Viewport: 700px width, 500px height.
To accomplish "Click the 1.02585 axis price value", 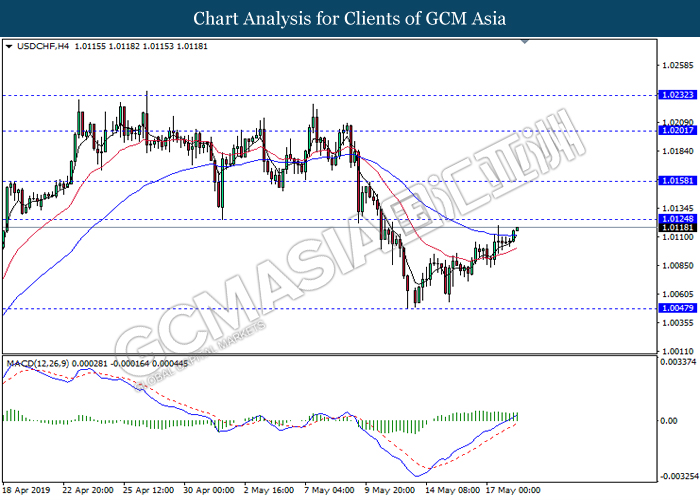I will coord(678,66).
